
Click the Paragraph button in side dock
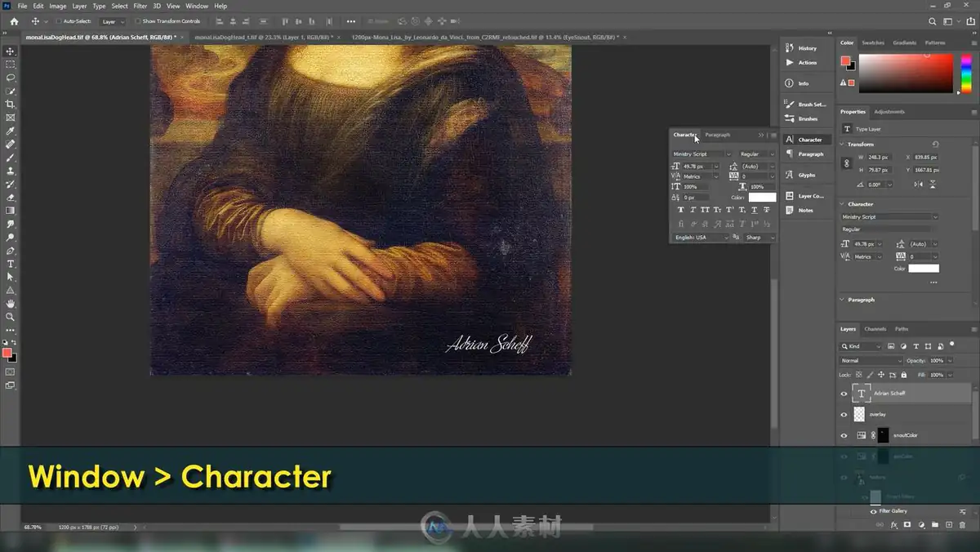point(807,154)
